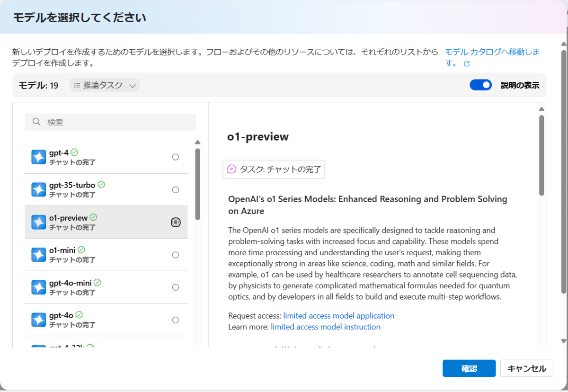Open the モデル カタログへ移動します link
This screenshot has width=568, height=392.
(x=492, y=57)
